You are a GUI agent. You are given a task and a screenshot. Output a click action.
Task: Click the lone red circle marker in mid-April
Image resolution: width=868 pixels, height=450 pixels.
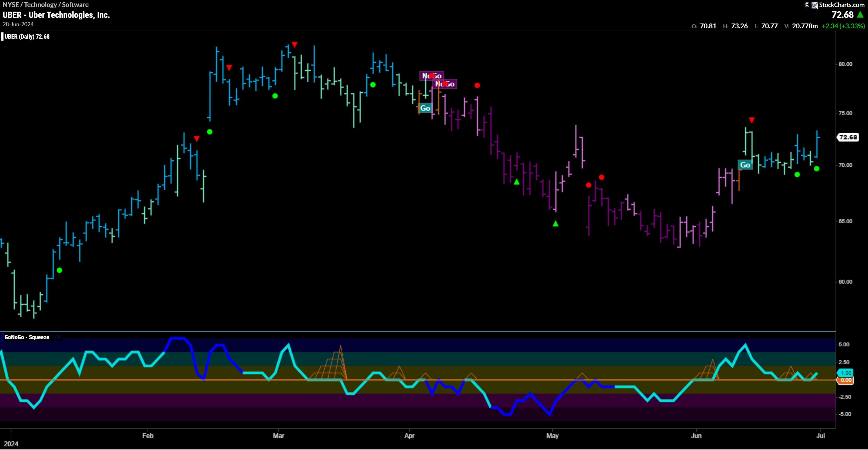[477, 86]
